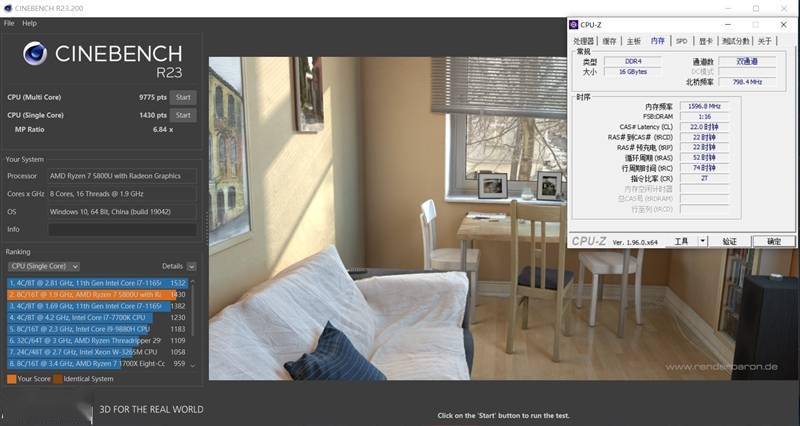Open the 测试分数 tab in CPU-Z
This screenshot has height=426, width=800.
pos(736,41)
